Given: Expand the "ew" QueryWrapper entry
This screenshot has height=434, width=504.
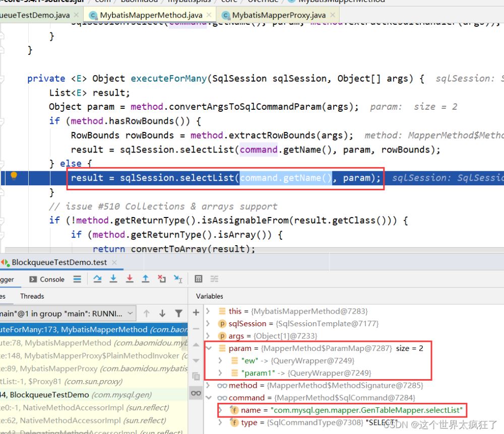Looking at the screenshot, I should point(220,360).
